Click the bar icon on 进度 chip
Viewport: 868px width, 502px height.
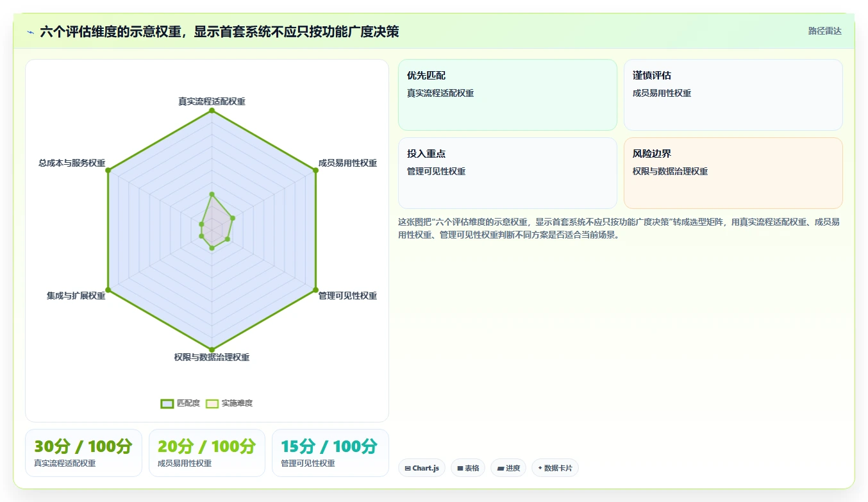tap(500, 469)
